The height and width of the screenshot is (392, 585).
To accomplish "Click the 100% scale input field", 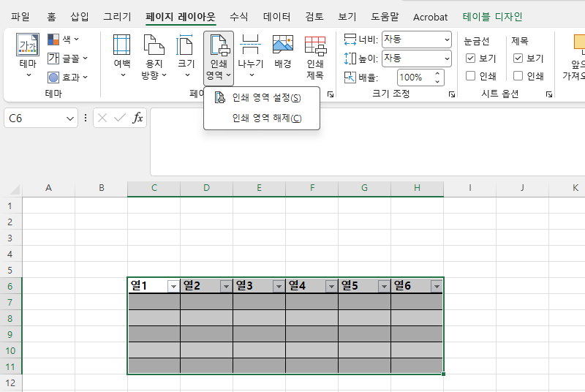I will [x=415, y=78].
